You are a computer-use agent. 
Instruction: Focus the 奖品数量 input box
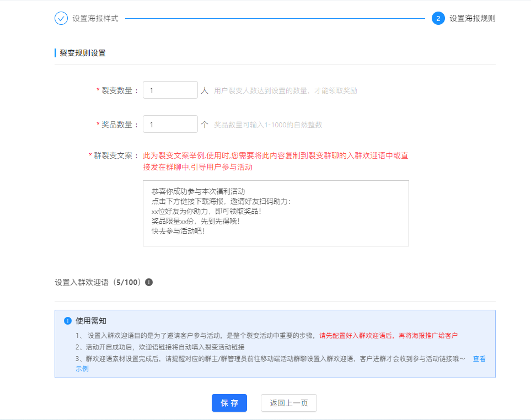(170, 125)
